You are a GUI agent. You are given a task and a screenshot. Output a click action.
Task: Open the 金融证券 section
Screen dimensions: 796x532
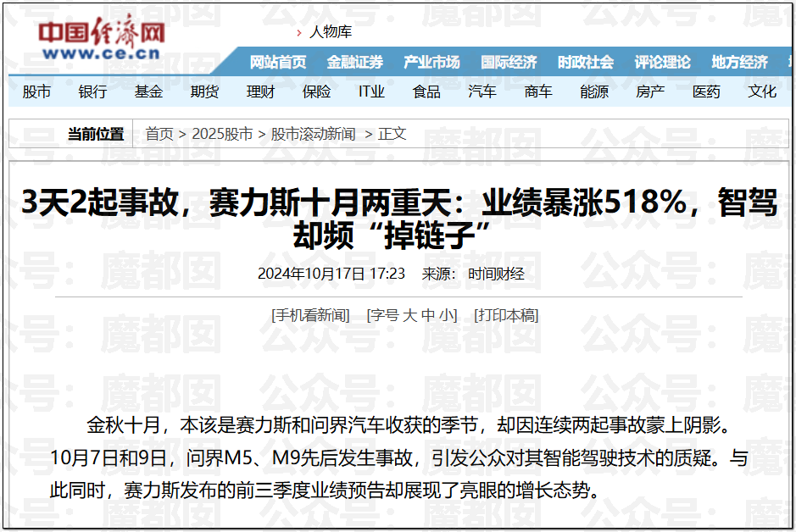355,63
